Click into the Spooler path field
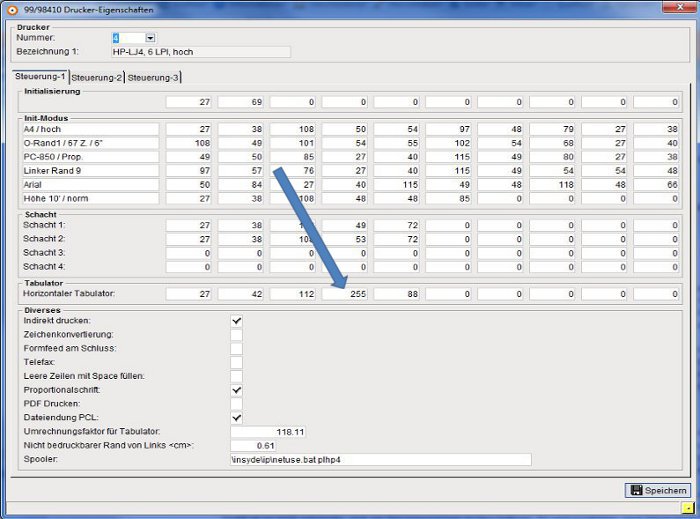This screenshot has height=519, width=700. (x=381, y=460)
